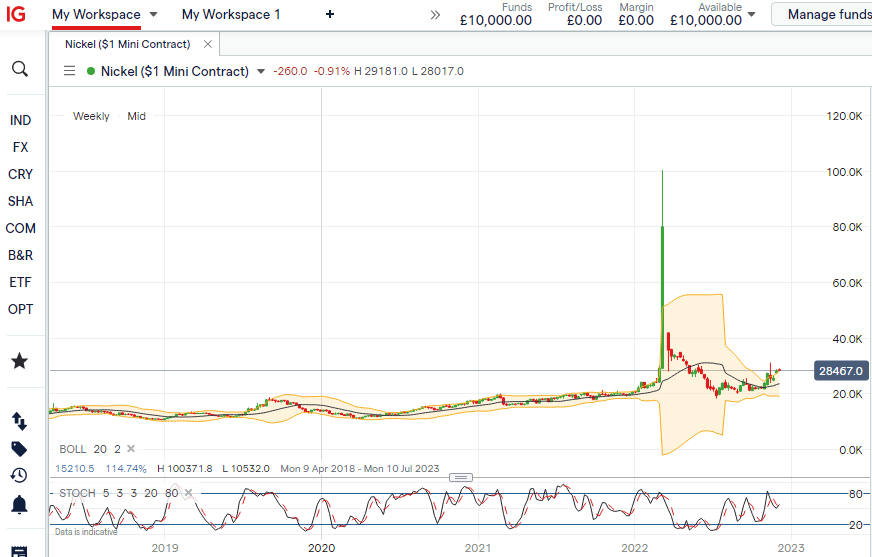
Task: Open the FX forex category
Action: coord(20,147)
